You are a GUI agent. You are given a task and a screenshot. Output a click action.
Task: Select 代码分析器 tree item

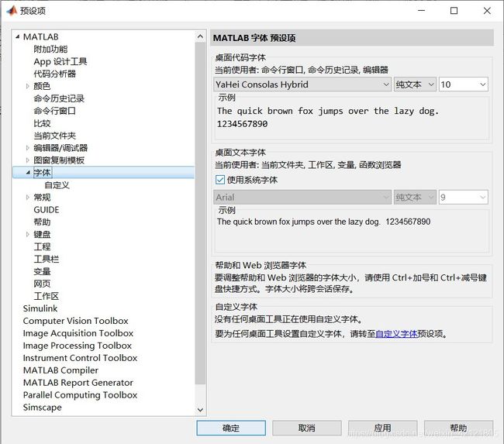coord(55,74)
